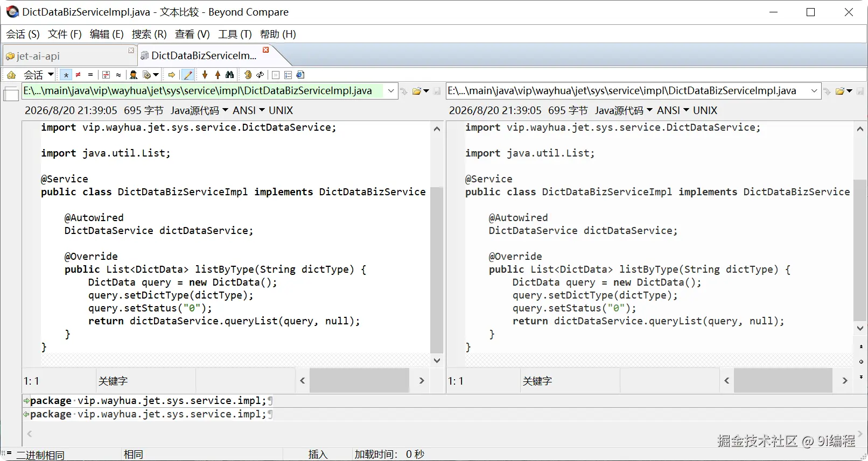The image size is (868, 461).
Task: Click the rules referee icon
Action: tap(134, 75)
